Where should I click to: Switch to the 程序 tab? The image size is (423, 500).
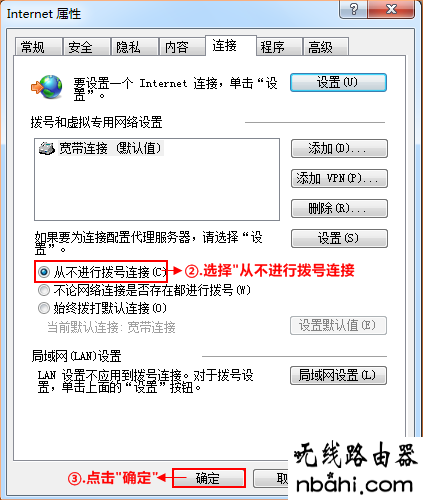tap(279, 47)
